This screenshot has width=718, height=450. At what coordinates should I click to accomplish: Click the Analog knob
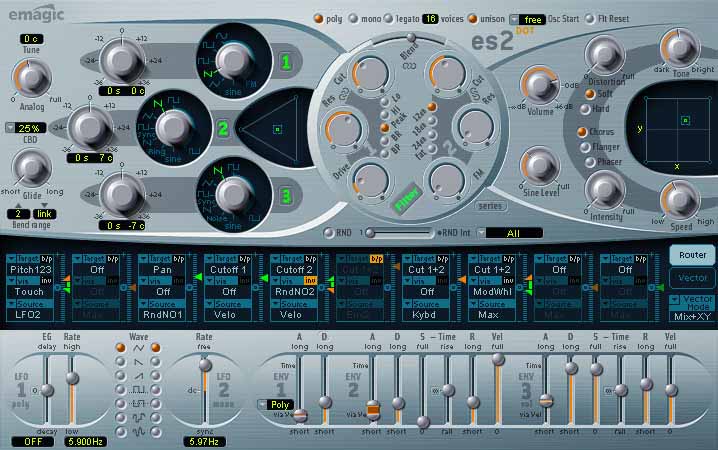(31, 78)
